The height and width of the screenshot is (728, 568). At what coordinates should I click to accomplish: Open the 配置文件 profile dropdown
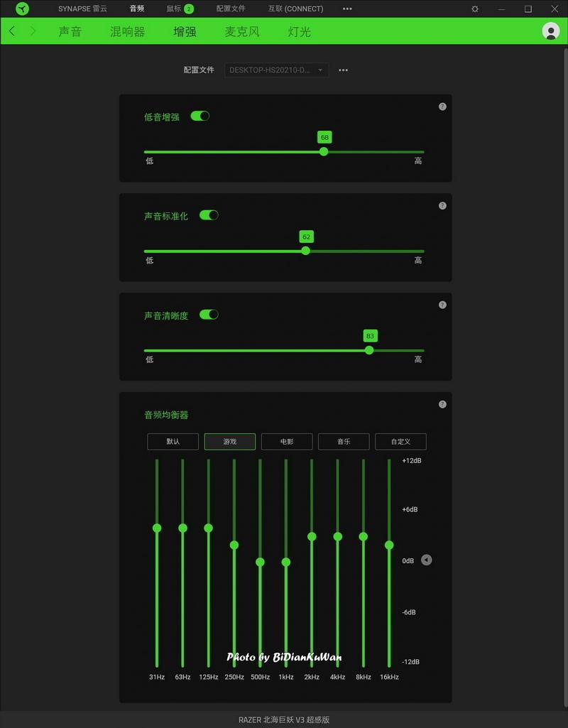[277, 70]
